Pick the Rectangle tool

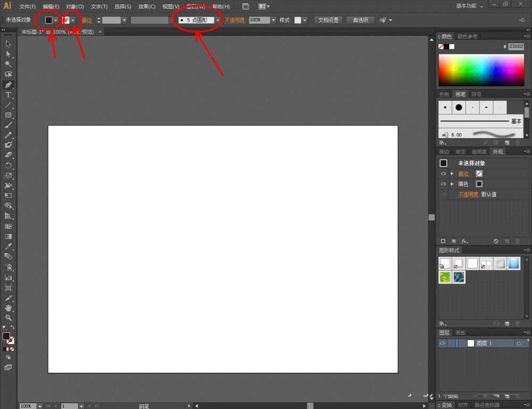(8, 115)
